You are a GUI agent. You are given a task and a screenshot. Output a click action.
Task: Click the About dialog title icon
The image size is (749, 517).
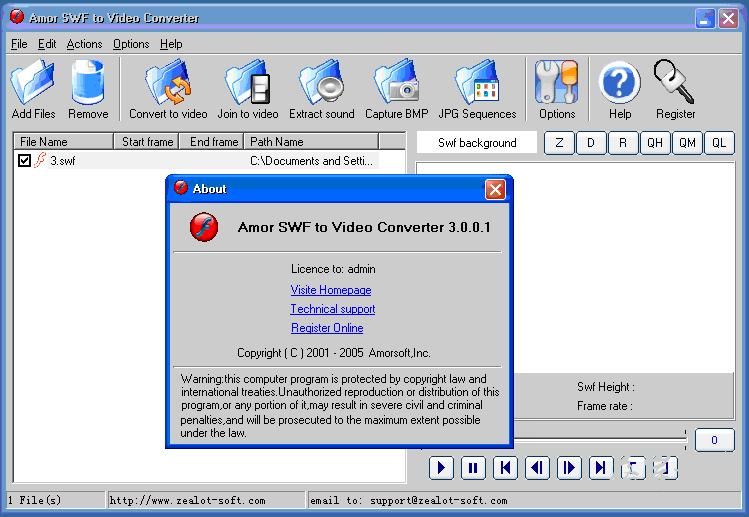pos(181,187)
